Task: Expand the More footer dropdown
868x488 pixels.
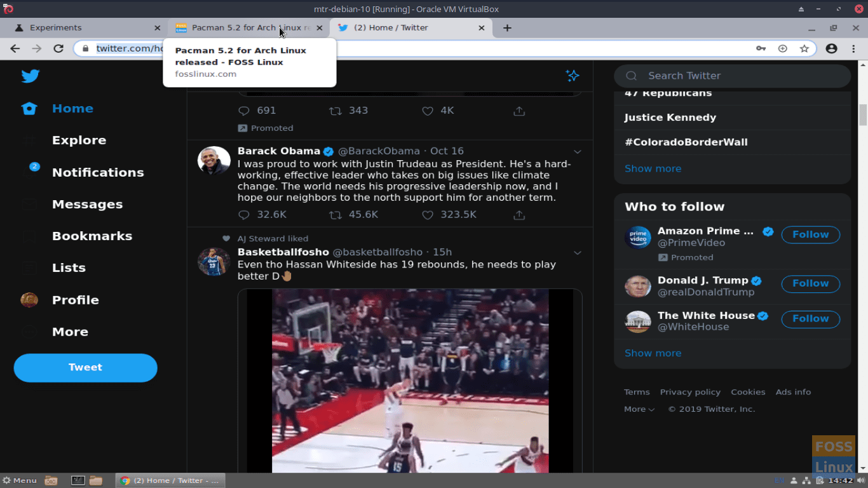Action: tap(639, 409)
